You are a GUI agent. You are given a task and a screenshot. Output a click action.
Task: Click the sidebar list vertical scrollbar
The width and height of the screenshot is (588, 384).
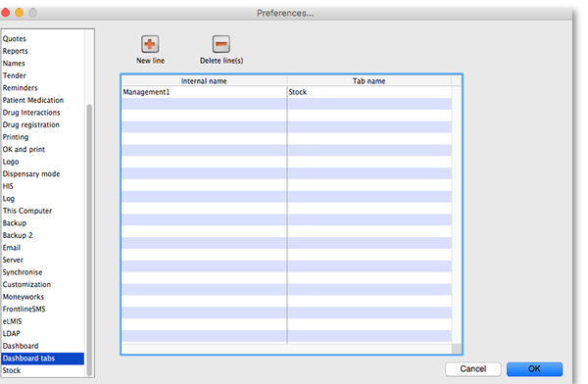(x=89, y=240)
